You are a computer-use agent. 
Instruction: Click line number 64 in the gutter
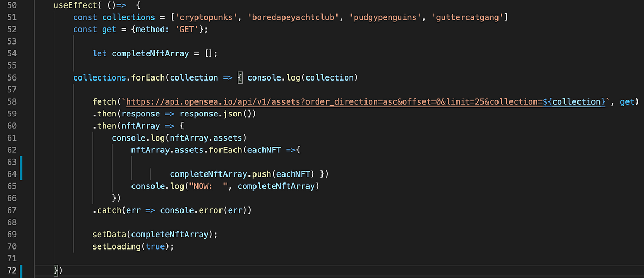point(12,174)
